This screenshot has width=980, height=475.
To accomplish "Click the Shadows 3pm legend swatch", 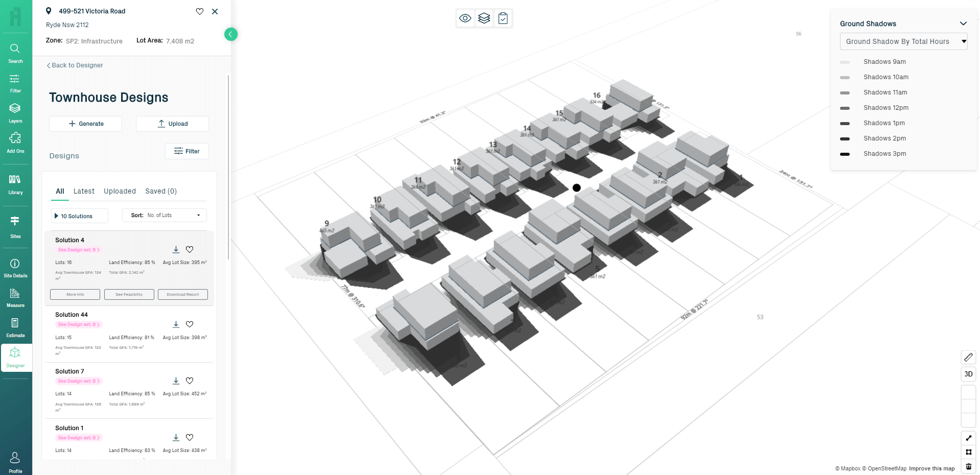I will pyautogui.click(x=845, y=154).
